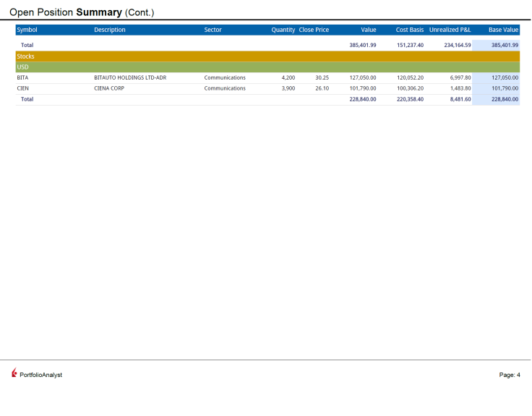The width and height of the screenshot is (532, 416).
Task: Click the Page: 4 footer label
Action: point(509,375)
